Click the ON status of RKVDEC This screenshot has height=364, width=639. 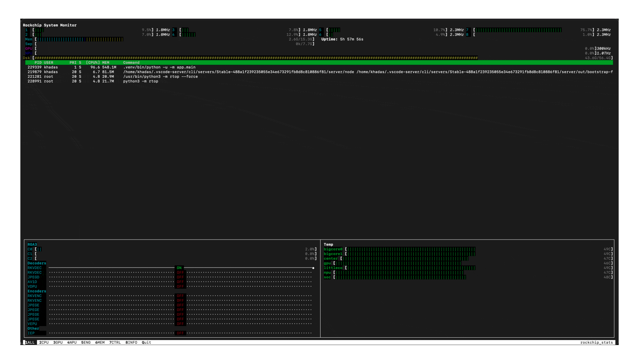179,268
